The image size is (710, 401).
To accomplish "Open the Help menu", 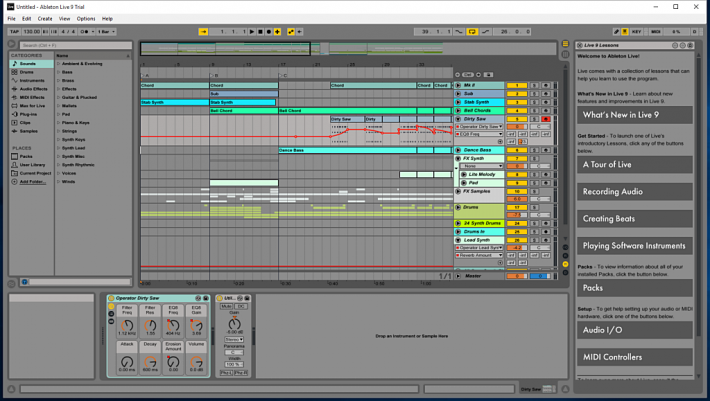I will (x=107, y=19).
